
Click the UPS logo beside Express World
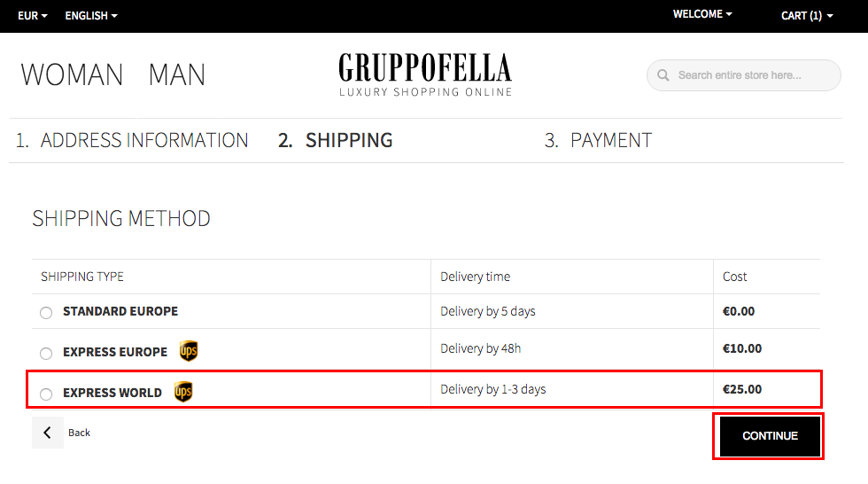click(x=183, y=392)
